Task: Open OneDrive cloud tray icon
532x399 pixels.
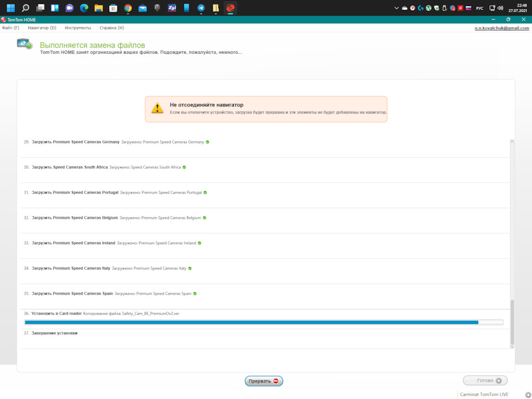Action: [405, 8]
